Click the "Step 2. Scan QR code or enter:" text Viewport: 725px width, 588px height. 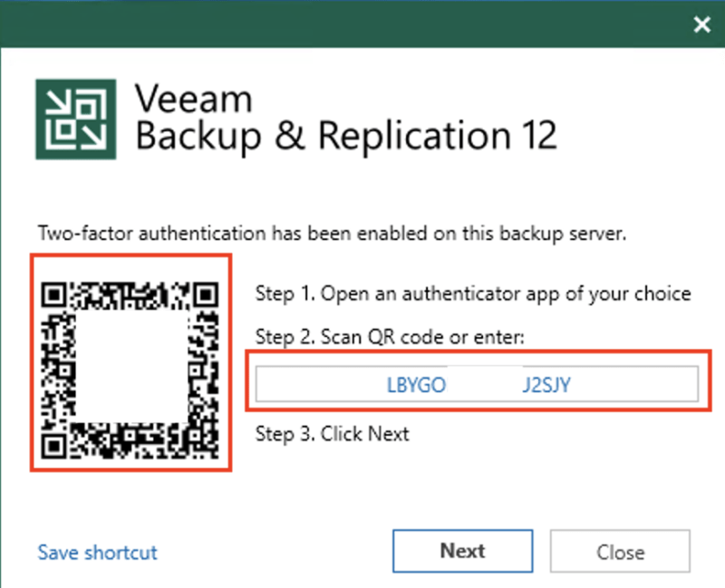390,337
